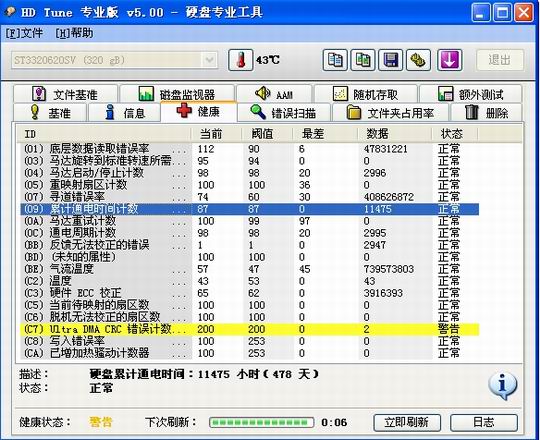The height and width of the screenshot is (440, 540).
Task: Switch to the 额外测试 tab
Action: (471, 94)
